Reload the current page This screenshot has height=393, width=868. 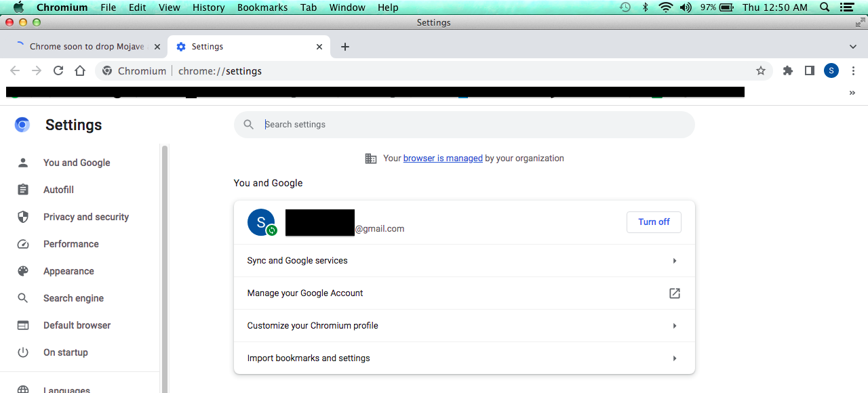pyautogui.click(x=58, y=70)
